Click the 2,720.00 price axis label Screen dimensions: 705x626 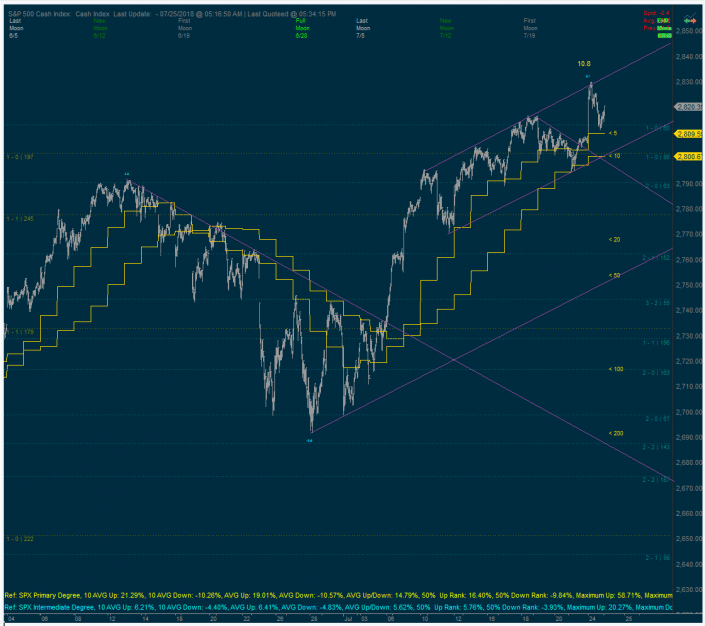(x=688, y=361)
